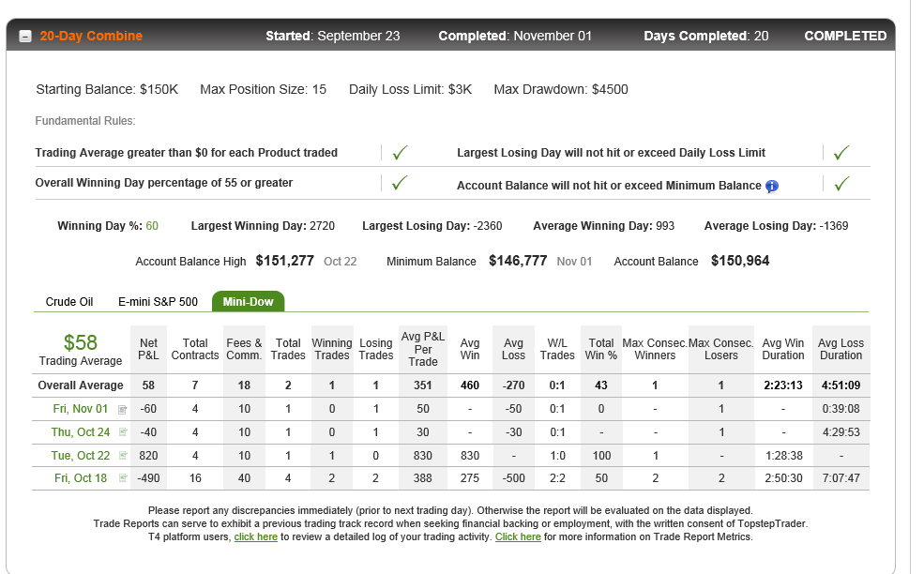This screenshot has width=924, height=574.
Task: Click the Total Win % column header
Action: [601, 349]
